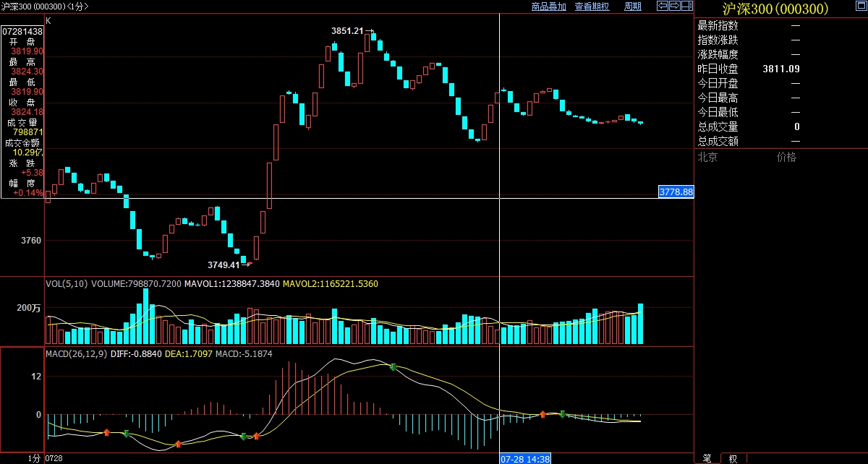Viewport: 868px width, 464px height.
Task: Open 查看期权 to view options
Action: 592,7
